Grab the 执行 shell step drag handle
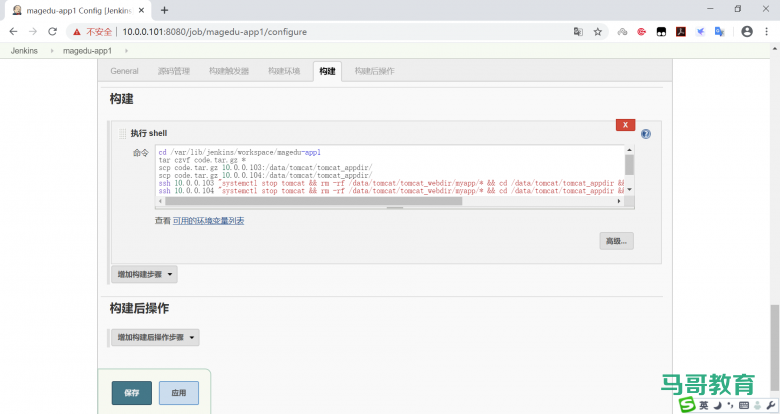780x414 pixels. coord(122,133)
